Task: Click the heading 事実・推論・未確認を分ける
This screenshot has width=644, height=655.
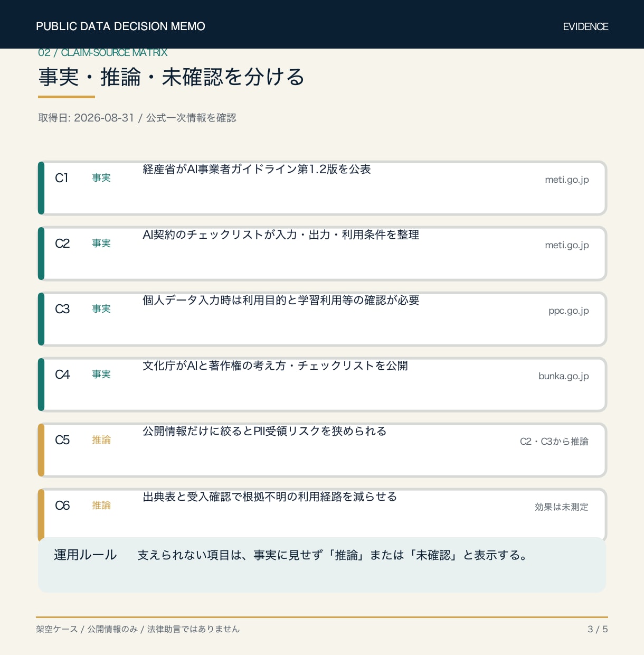Action: (x=172, y=77)
